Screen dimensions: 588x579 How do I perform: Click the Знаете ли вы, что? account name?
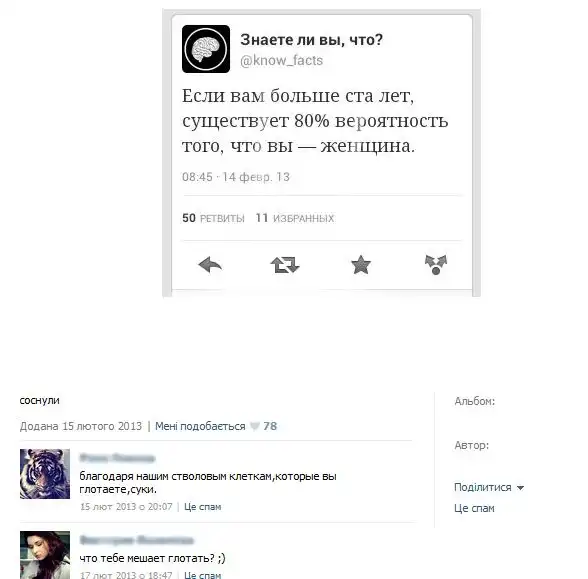(312, 40)
